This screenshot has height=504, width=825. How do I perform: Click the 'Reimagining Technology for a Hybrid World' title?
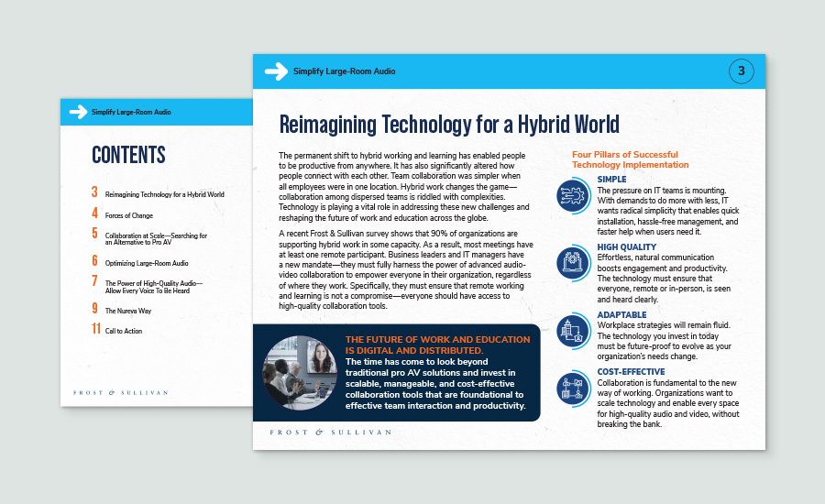pos(448,123)
